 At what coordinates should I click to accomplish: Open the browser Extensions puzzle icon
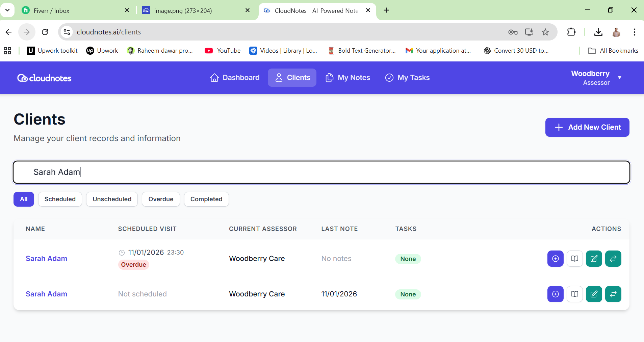coord(571,32)
